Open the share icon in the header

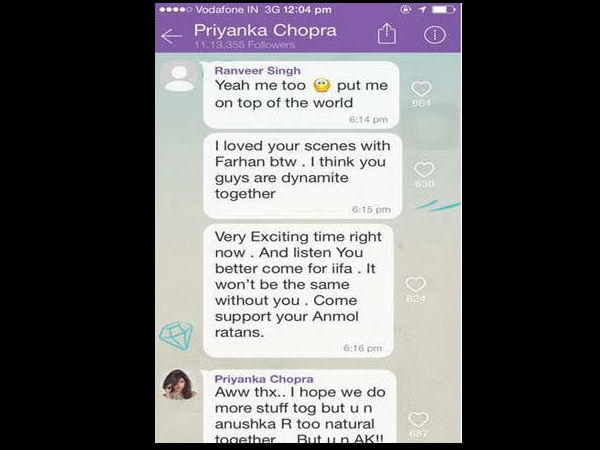[x=386, y=34]
